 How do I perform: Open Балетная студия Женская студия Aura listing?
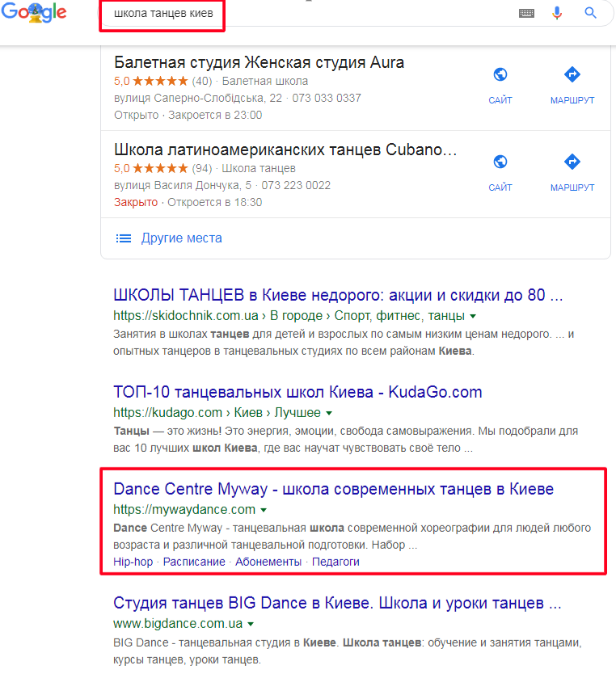(x=259, y=62)
